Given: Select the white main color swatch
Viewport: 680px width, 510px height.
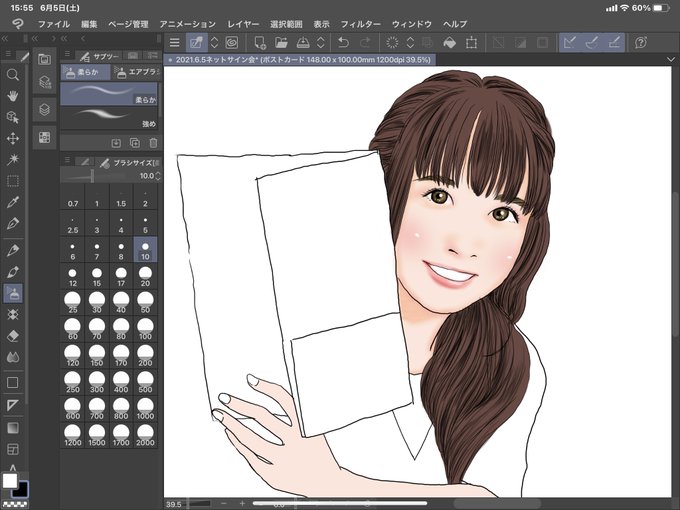Looking at the screenshot, I should pos(10,481).
